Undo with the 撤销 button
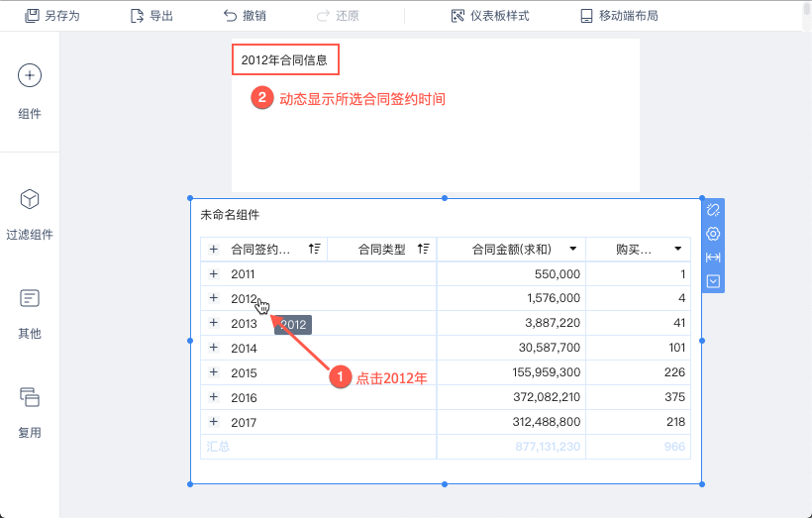 pyautogui.click(x=245, y=16)
